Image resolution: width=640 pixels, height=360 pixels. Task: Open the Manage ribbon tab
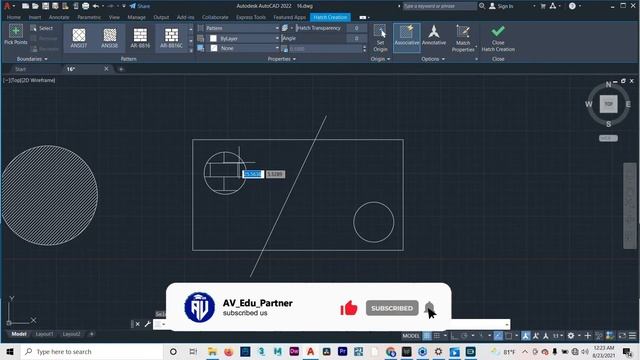click(136, 17)
